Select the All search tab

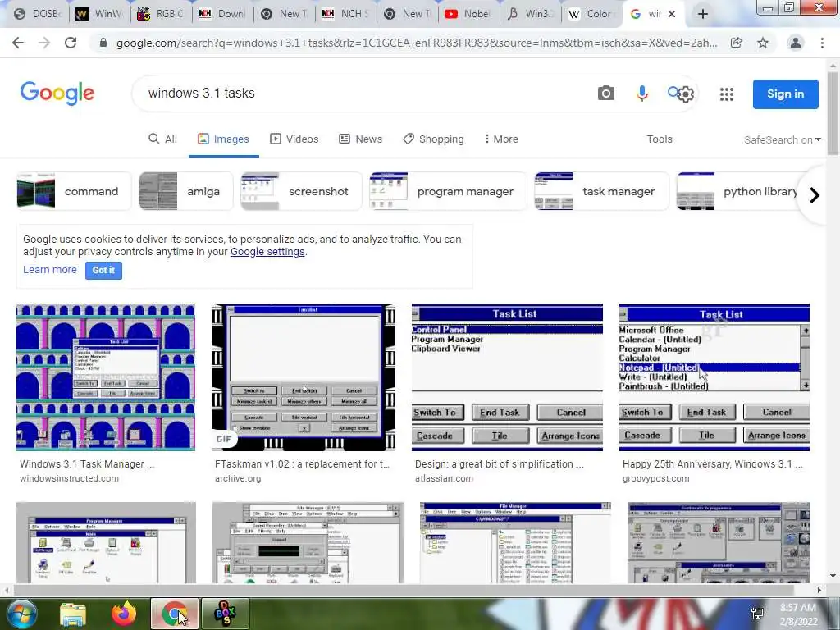162,139
